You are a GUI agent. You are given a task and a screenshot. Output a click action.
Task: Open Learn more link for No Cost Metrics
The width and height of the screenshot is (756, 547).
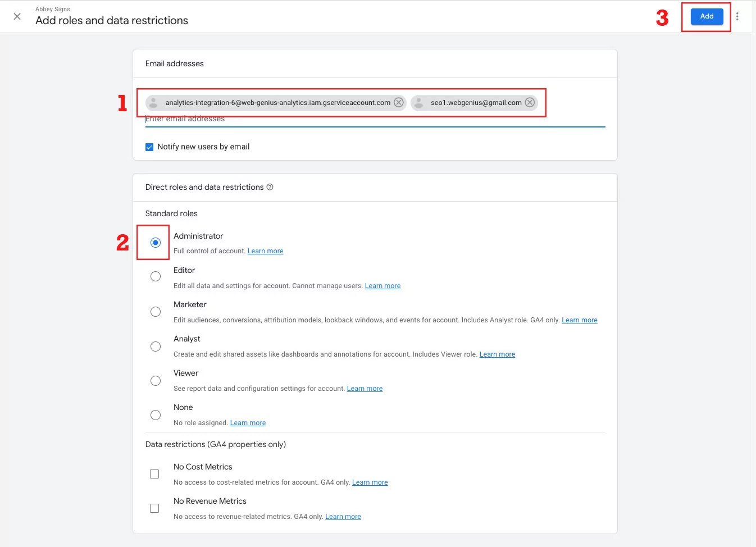[370, 482]
